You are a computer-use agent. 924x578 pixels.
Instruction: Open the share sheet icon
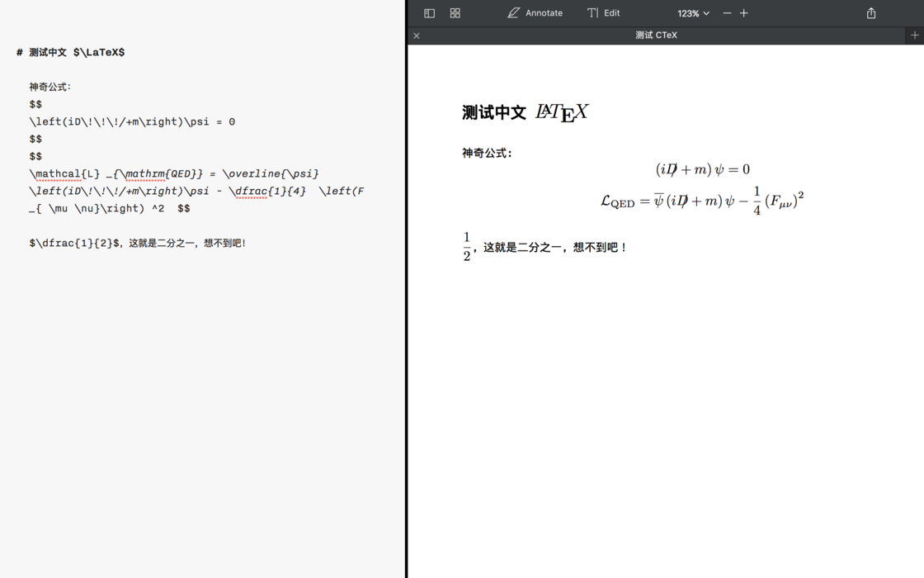pyautogui.click(x=870, y=12)
